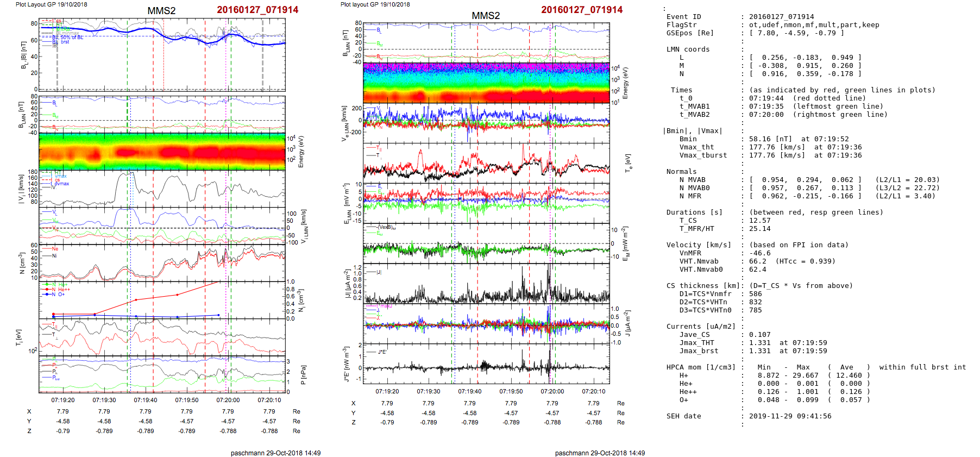Click the ion temperature T_i [eV] panel
980x457 pixels.
[x=162, y=337]
